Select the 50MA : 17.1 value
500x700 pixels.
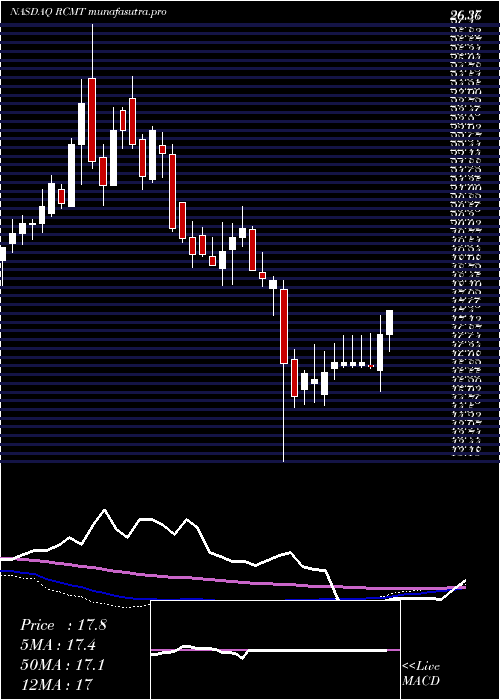(x=62, y=665)
